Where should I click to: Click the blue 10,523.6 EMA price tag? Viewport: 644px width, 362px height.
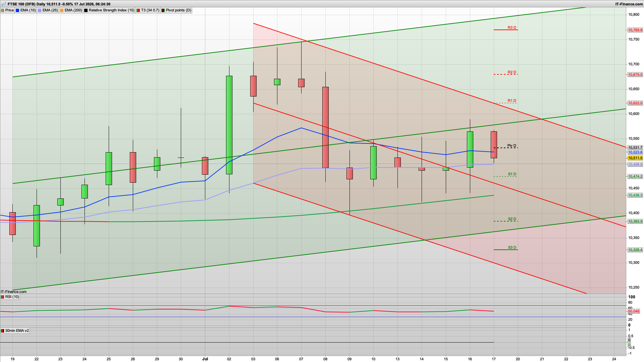tap(635, 153)
